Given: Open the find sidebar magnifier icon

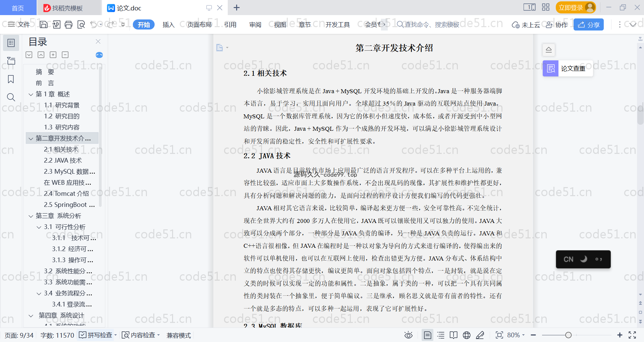Looking at the screenshot, I should point(11,97).
